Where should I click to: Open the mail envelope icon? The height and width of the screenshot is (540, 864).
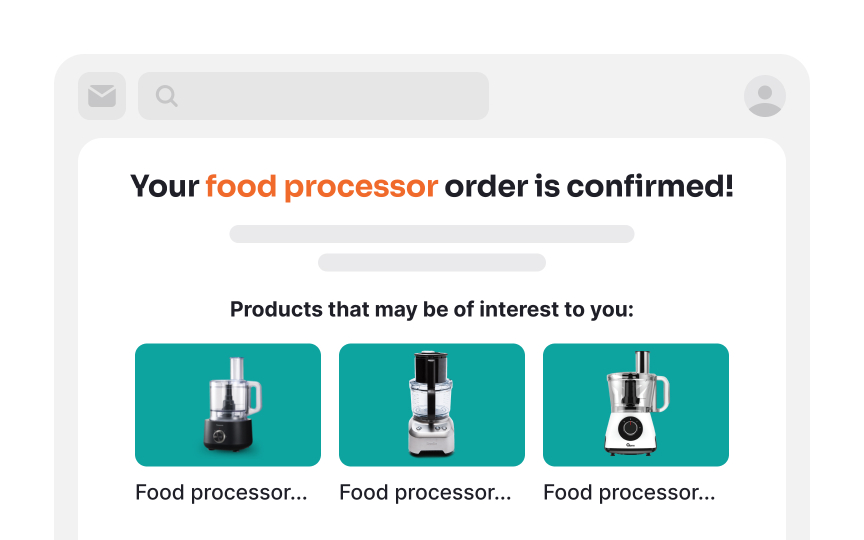pyautogui.click(x=102, y=96)
